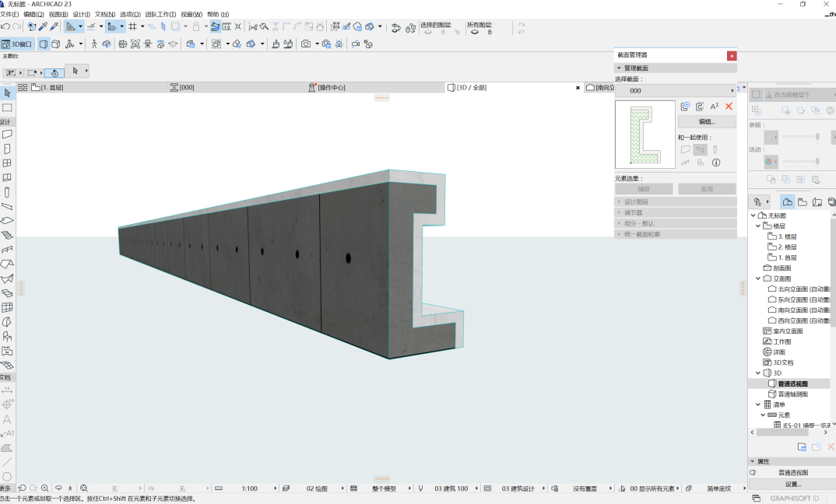Rename profile icon in profile manager
Screen dimensions: 836x504
[x=715, y=107]
